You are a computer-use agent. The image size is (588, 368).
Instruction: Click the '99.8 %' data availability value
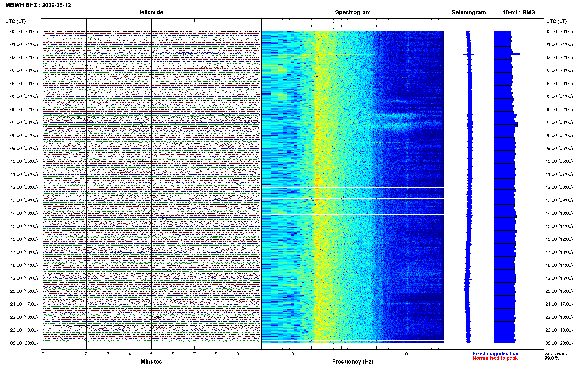552,358
